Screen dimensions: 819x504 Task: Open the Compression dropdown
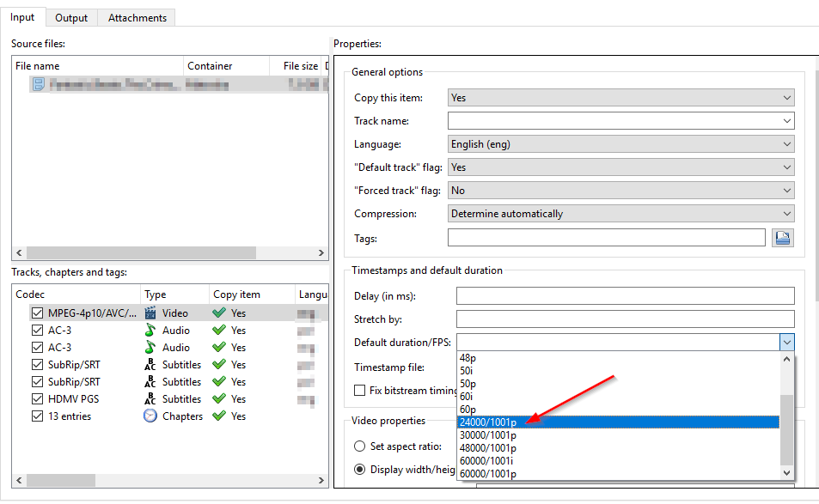coord(787,213)
